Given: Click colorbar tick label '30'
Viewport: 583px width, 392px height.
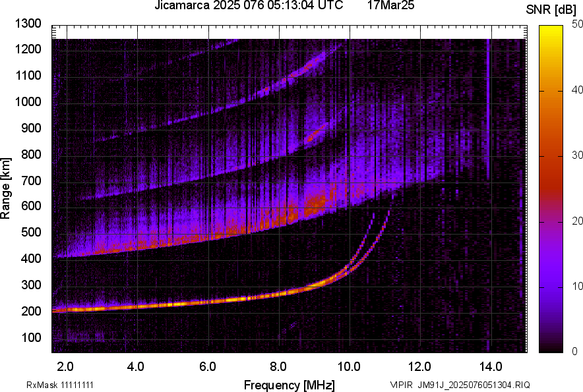Looking at the screenshot, I should coord(576,155).
